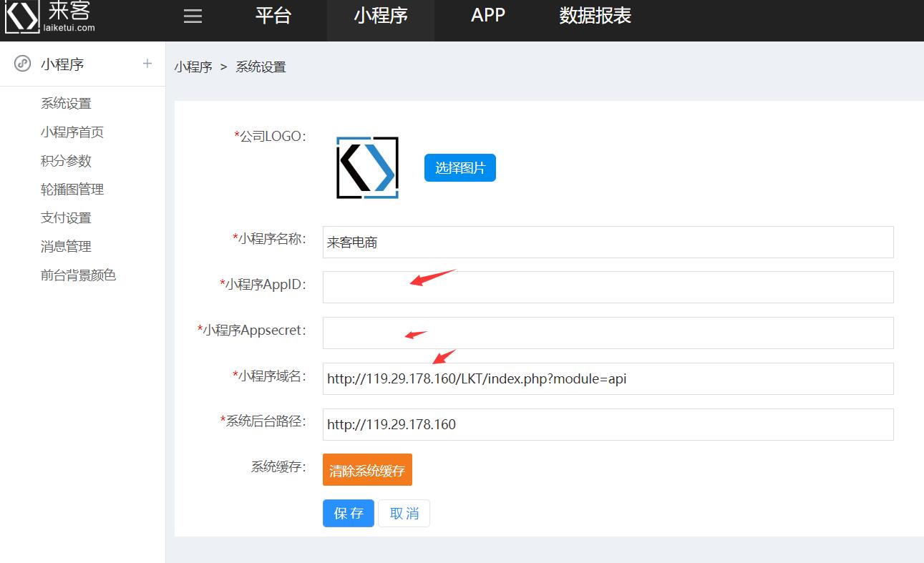Click the link icon beside 小程序 sidebar heading
Image resolution: width=924 pixels, height=563 pixels.
23,64
